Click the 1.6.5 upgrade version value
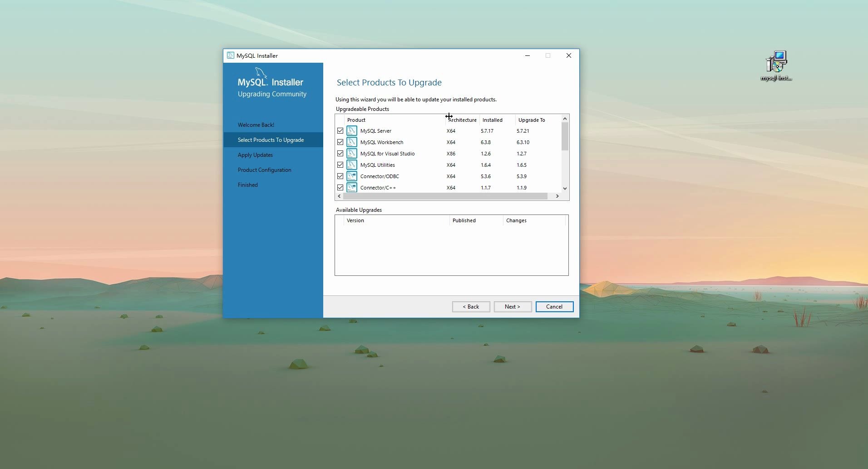This screenshot has height=469, width=868. [522, 165]
